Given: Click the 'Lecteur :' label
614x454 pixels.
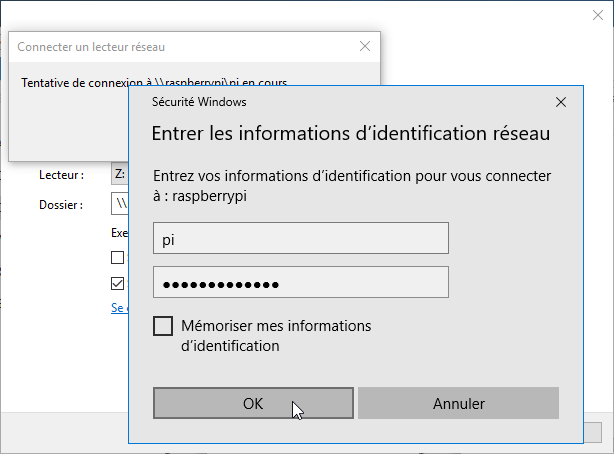Looking at the screenshot, I should pos(61,175).
